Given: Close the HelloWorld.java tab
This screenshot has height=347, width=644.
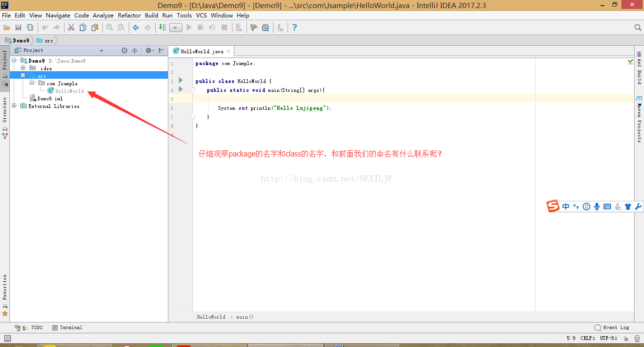Looking at the screenshot, I should pyautogui.click(x=229, y=51).
